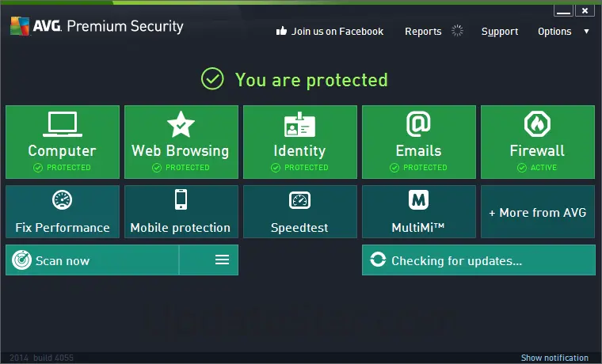Click Firewall ACTIVE status text
Image resolution: width=602 pixels, height=364 pixels.
pyautogui.click(x=543, y=168)
